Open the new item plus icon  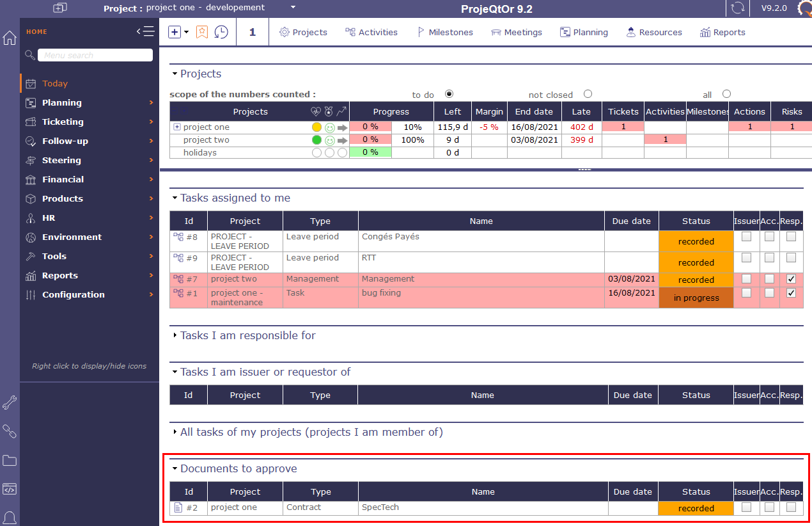pos(175,32)
